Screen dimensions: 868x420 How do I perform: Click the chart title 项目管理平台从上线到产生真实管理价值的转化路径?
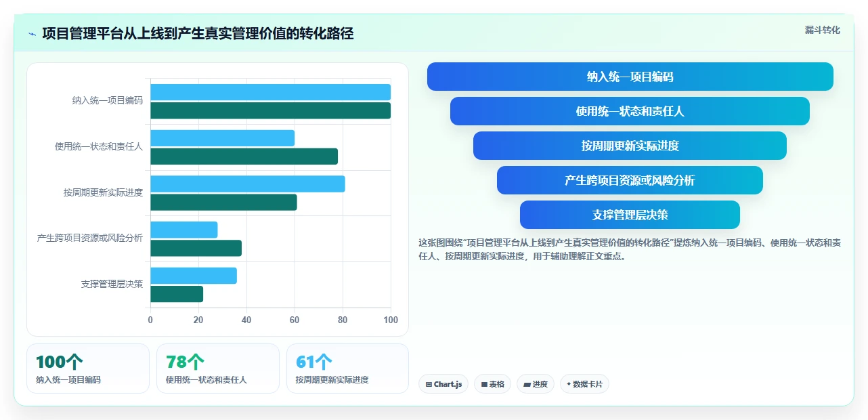pos(198,34)
